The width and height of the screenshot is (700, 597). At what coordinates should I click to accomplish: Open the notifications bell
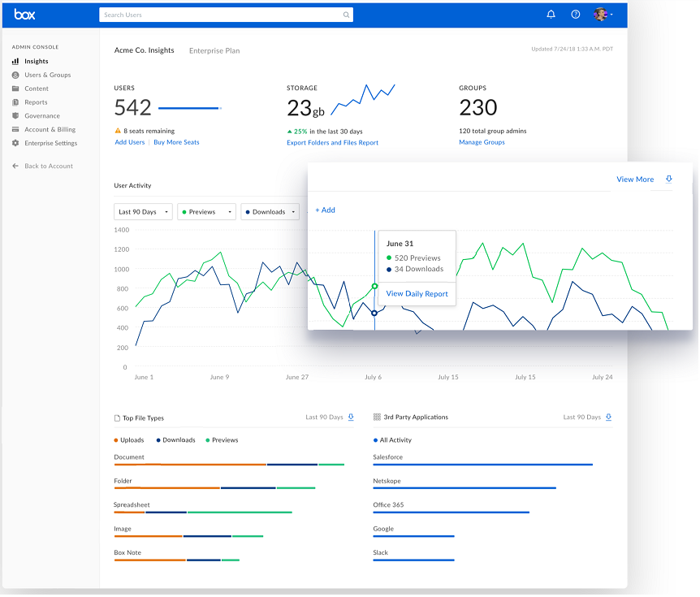pyautogui.click(x=551, y=15)
